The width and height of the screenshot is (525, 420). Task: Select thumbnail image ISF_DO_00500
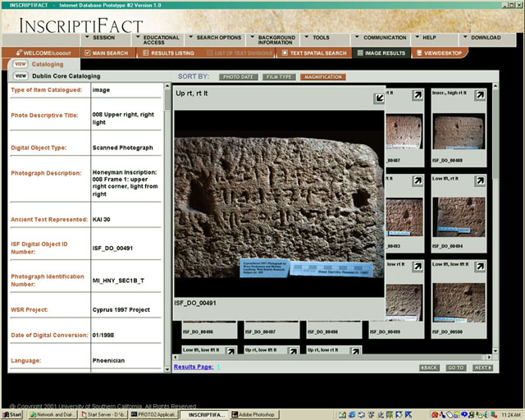[459, 303]
